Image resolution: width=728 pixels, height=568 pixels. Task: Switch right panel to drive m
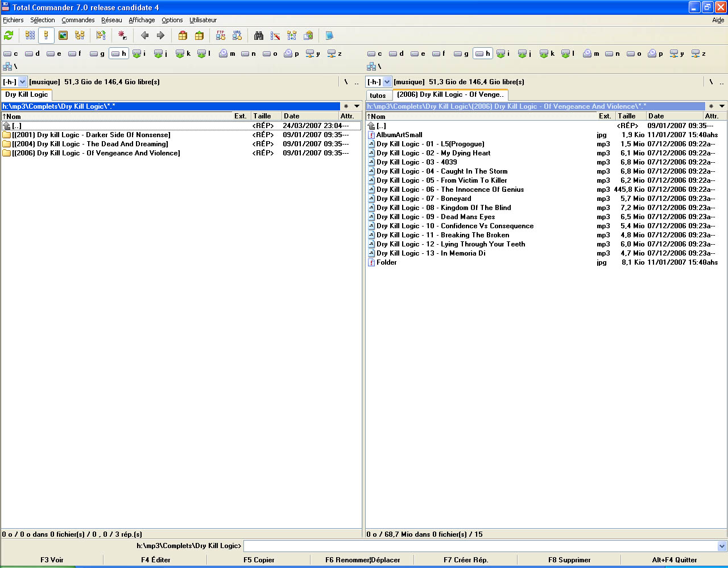(x=591, y=53)
